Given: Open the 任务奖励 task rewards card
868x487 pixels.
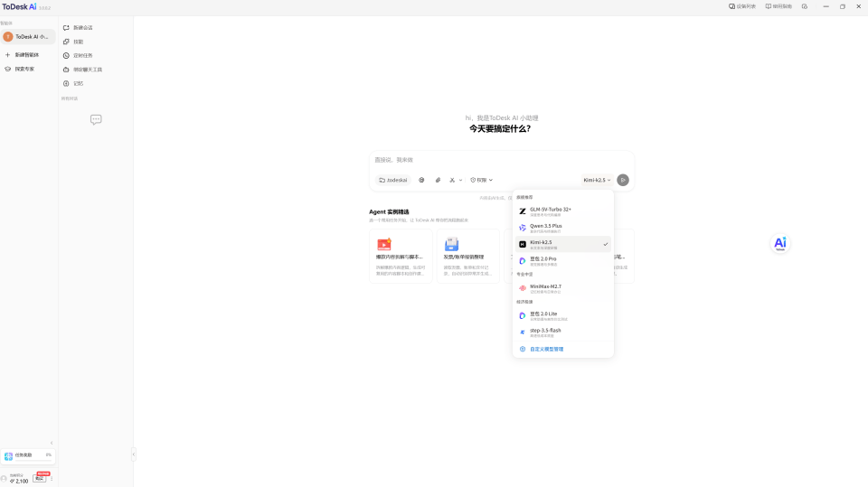Looking at the screenshot, I should coord(28,455).
